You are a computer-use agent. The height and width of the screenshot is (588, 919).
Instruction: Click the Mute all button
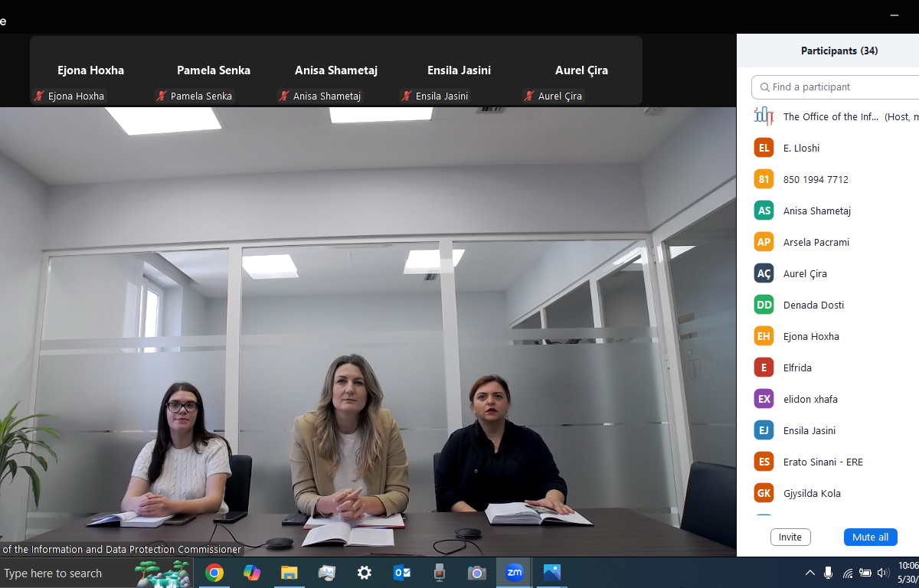pos(870,537)
